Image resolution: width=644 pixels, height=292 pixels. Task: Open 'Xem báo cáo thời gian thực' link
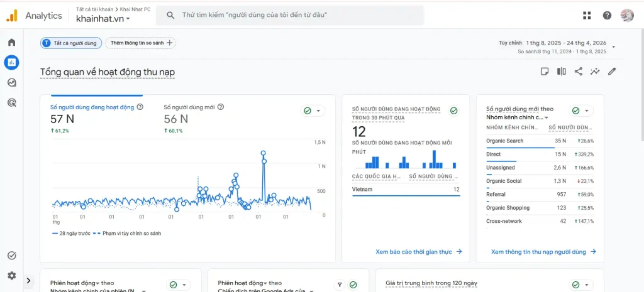[x=419, y=251]
